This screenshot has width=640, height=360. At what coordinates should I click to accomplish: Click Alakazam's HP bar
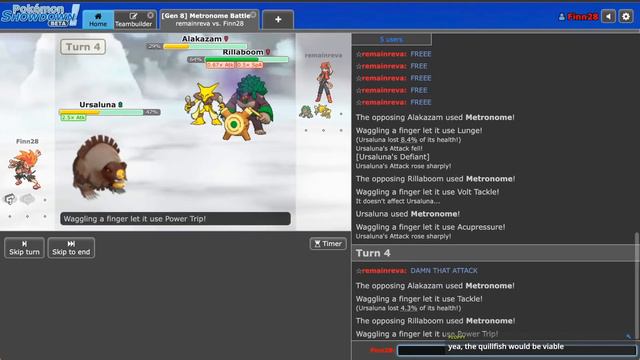coord(205,47)
